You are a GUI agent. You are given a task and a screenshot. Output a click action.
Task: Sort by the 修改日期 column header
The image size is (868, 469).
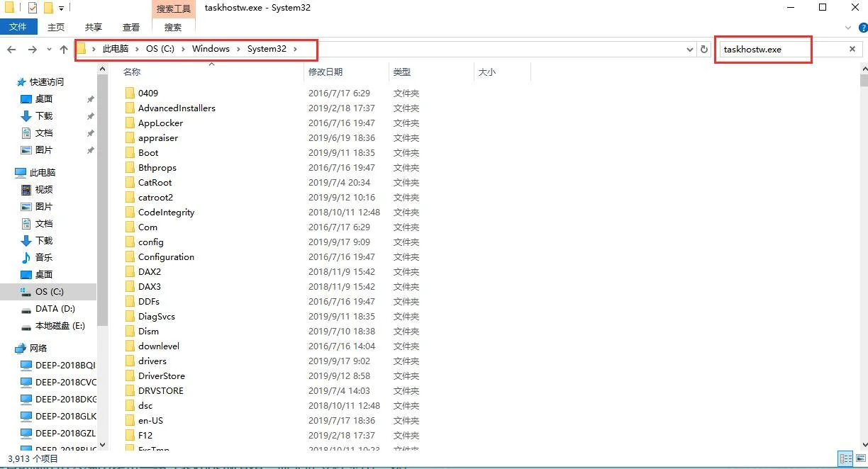[x=325, y=72]
